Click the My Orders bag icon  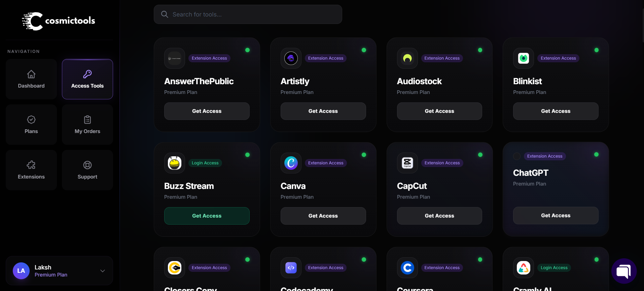click(87, 120)
